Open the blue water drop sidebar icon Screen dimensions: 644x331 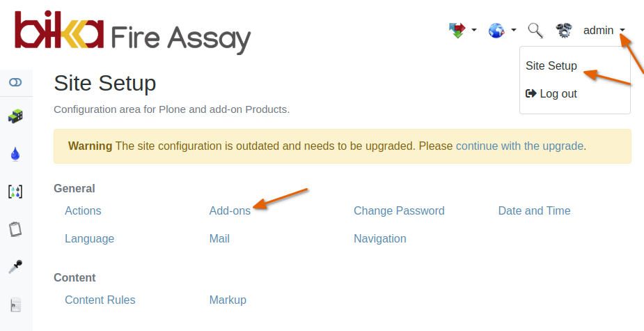pos(15,154)
